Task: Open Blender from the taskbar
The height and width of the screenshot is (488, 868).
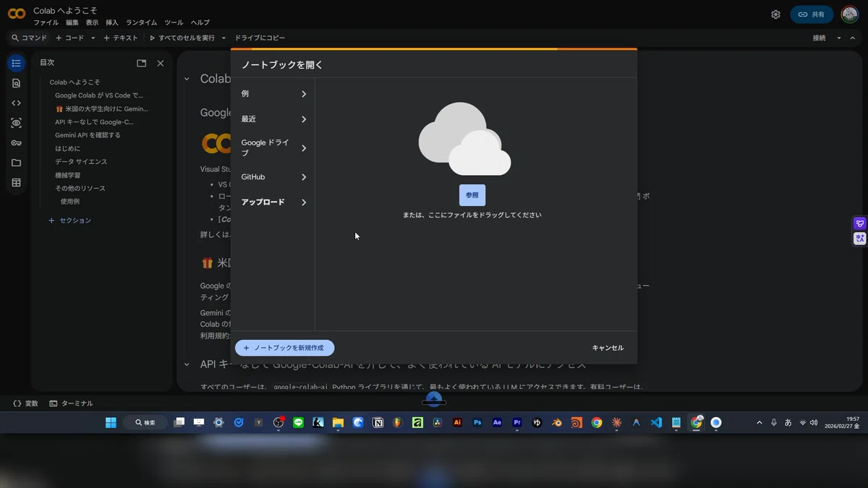Action: 557,423
